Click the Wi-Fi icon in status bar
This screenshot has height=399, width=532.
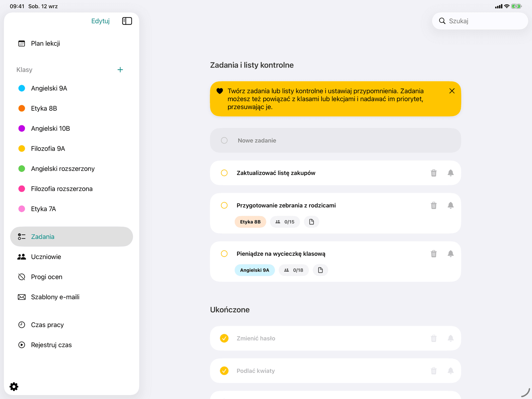click(x=507, y=6)
